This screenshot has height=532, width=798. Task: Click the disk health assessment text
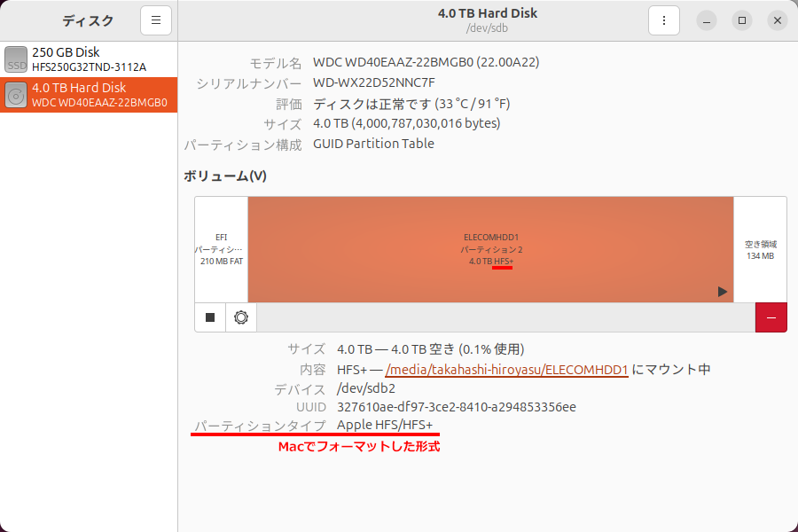tap(411, 104)
